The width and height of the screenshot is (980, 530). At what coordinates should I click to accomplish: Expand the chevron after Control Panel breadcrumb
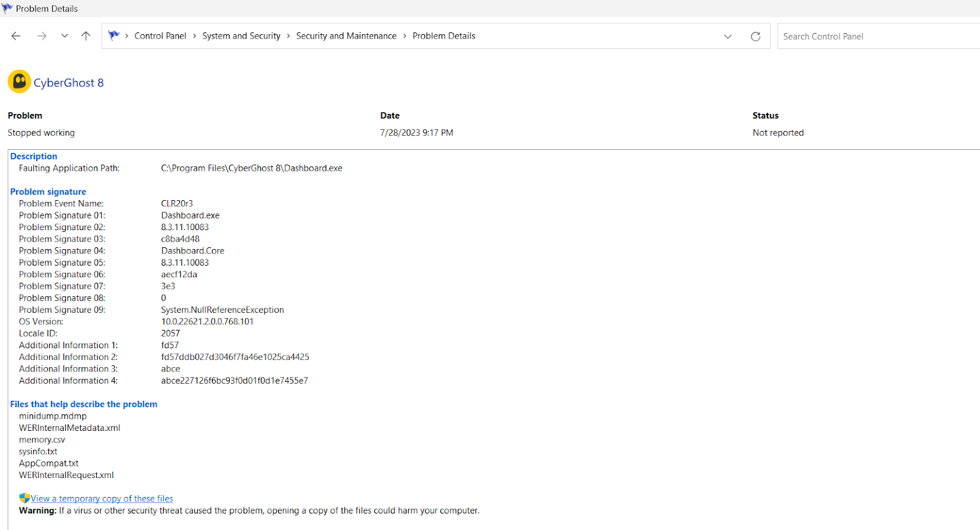195,36
